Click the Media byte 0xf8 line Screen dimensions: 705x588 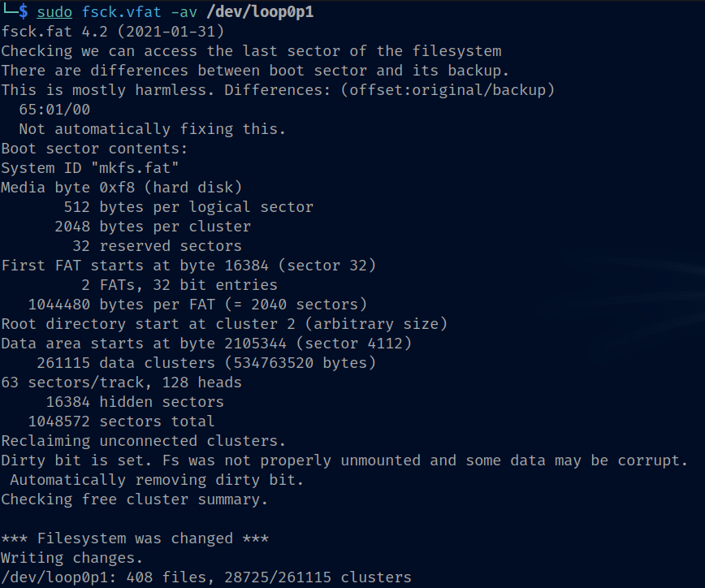tap(122, 188)
